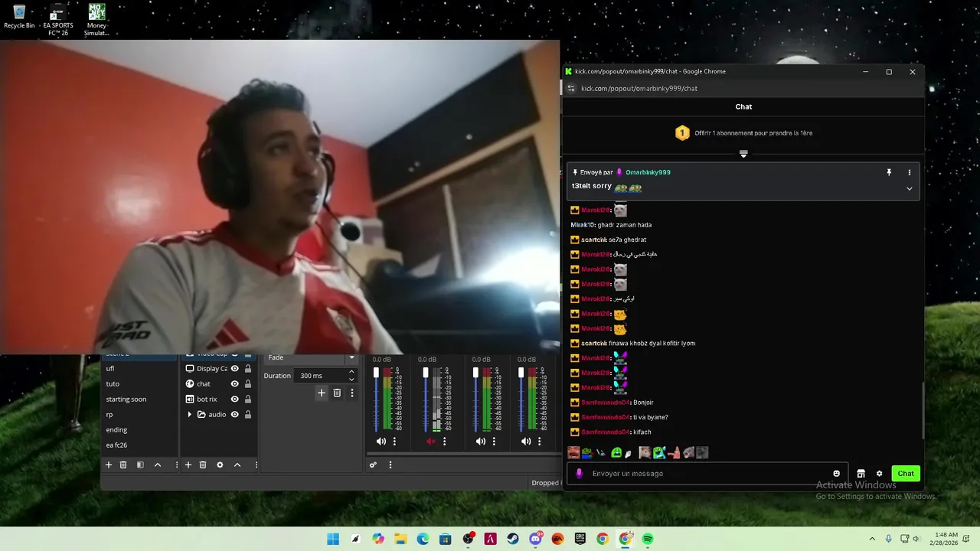Open advanced audio properties gears icon
The height and width of the screenshot is (551, 980).
(373, 465)
